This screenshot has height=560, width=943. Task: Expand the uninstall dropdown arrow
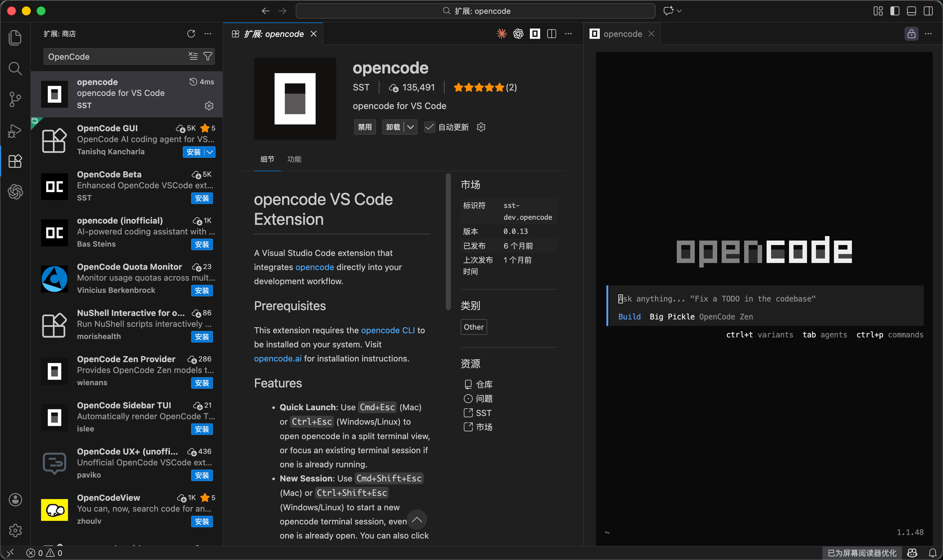pyautogui.click(x=411, y=127)
